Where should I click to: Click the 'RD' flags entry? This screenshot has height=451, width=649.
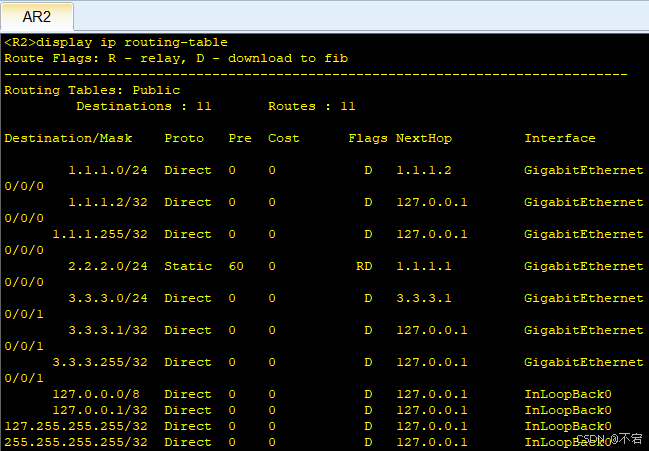[364, 266]
